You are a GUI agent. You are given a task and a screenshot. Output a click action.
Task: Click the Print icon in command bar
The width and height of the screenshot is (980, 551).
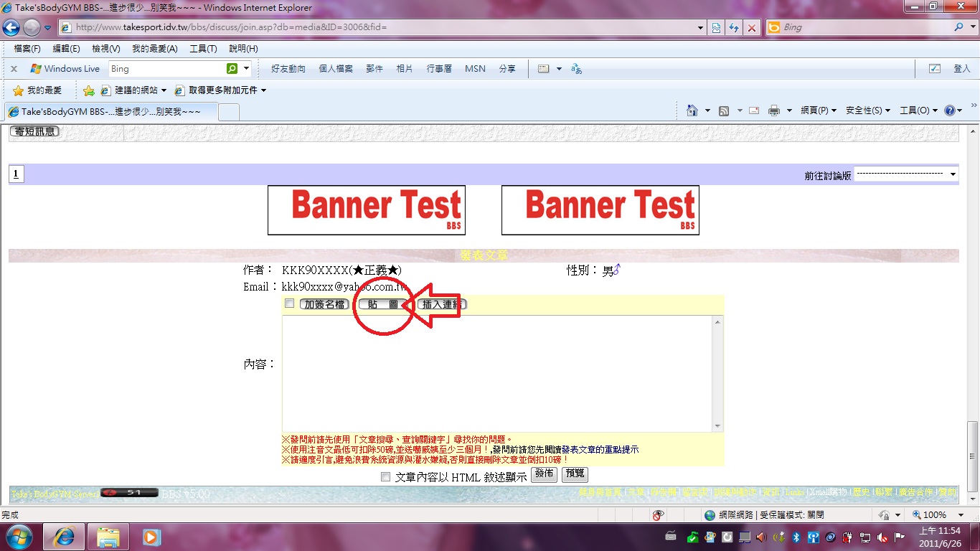[x=774, y=110]
